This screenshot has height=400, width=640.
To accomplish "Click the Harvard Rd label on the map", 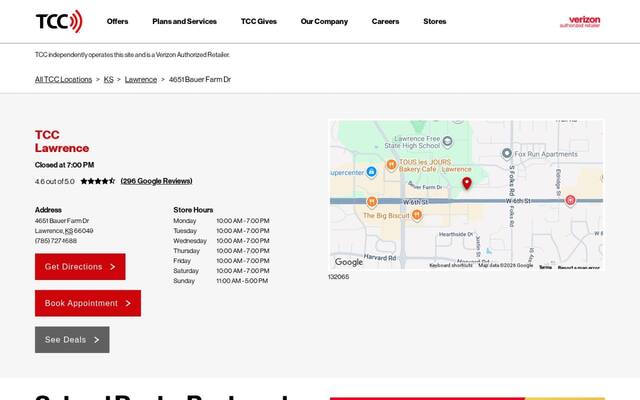I will tap(380, 258).
